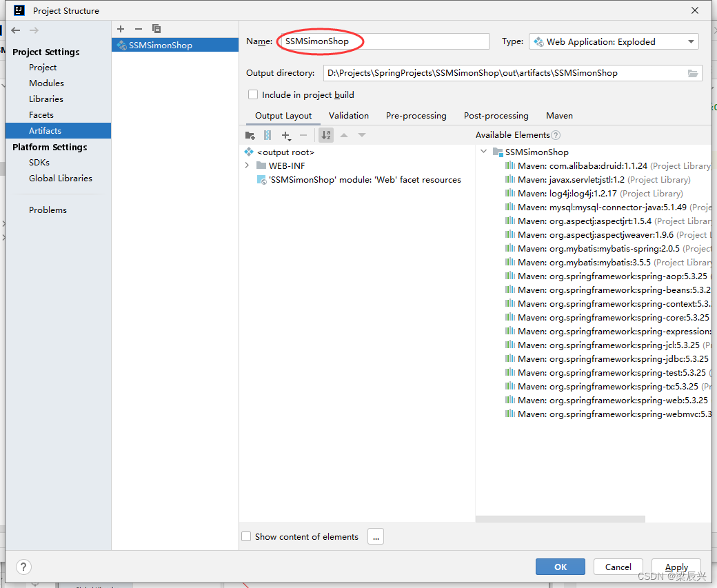Remove the selected element from the layout
The image size is (717, 588).
coord(303,135)
